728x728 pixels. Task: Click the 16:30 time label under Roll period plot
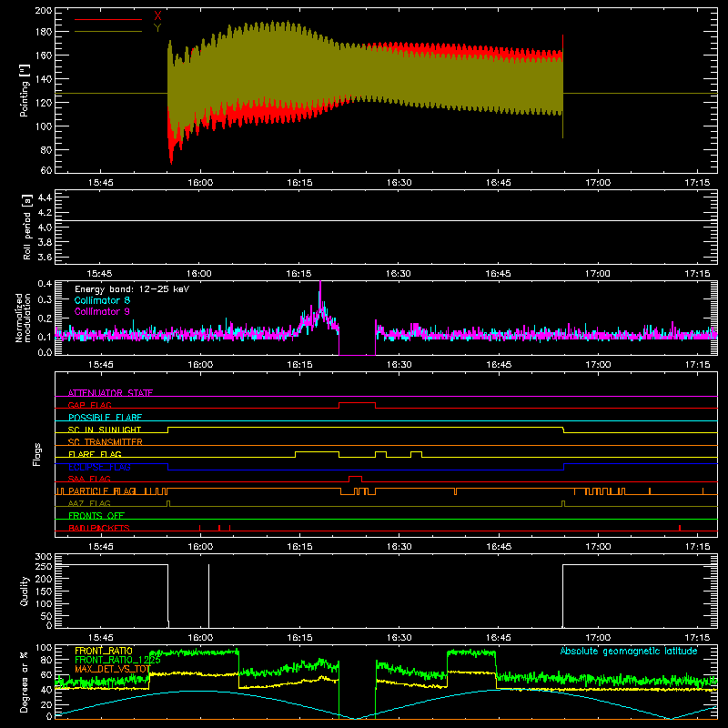coord(399,274)
